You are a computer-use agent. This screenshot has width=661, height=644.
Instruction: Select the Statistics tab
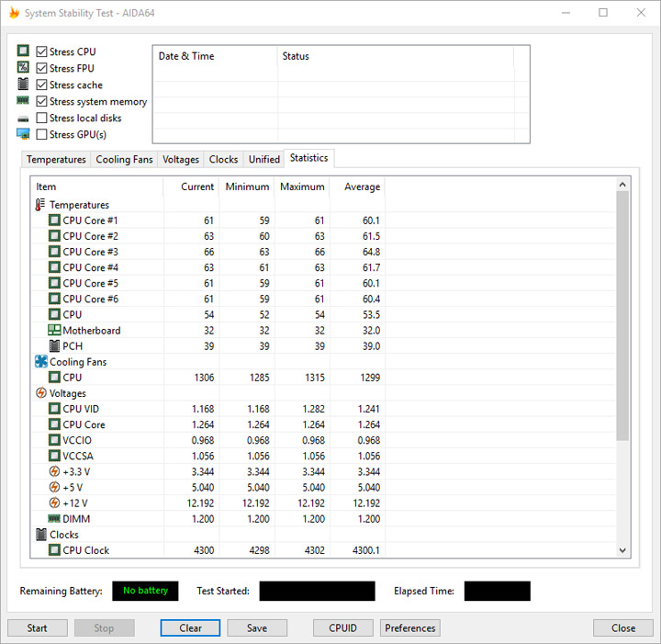(309, 158)
